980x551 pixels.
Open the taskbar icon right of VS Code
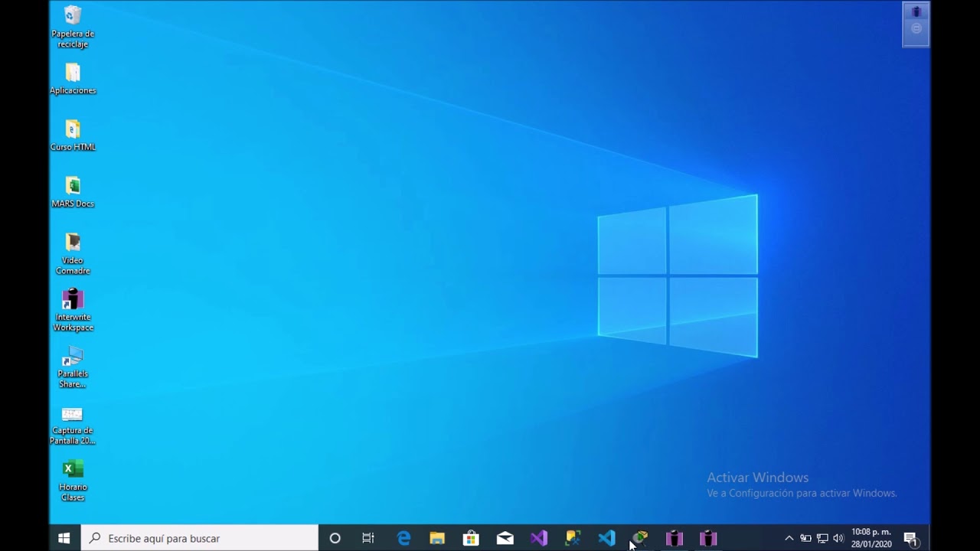click(640, 538)
